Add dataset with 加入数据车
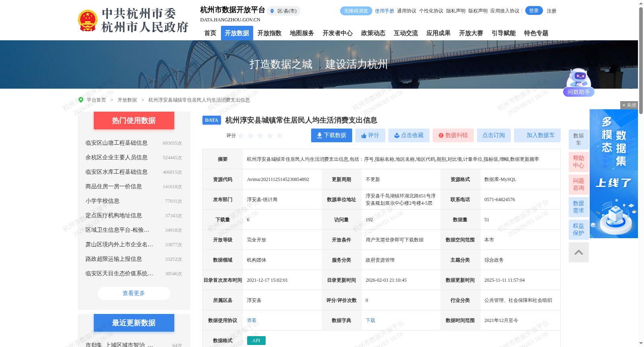644x347 pixels. [537, 135]
